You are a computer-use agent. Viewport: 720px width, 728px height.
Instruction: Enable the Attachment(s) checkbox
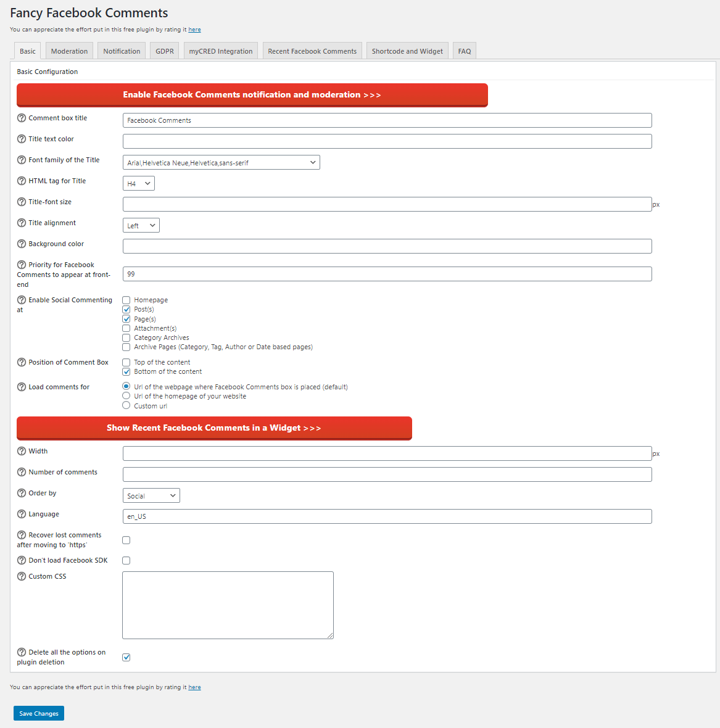pos(126,328)
